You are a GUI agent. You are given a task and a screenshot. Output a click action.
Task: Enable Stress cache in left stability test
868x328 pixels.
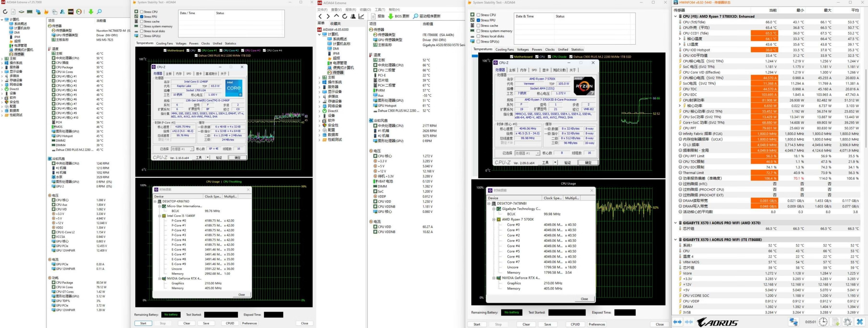pyautogui.click(x=142, y=22)
